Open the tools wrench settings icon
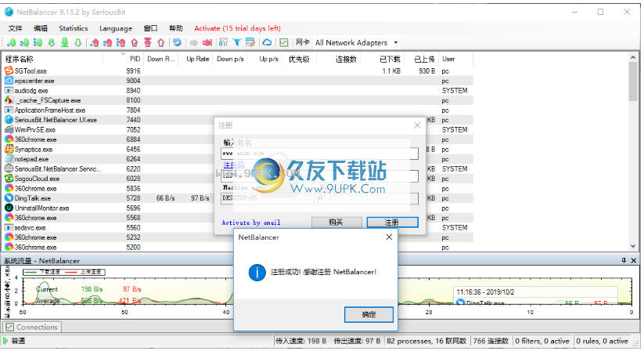The image size is (644, 351). point(223,42)
